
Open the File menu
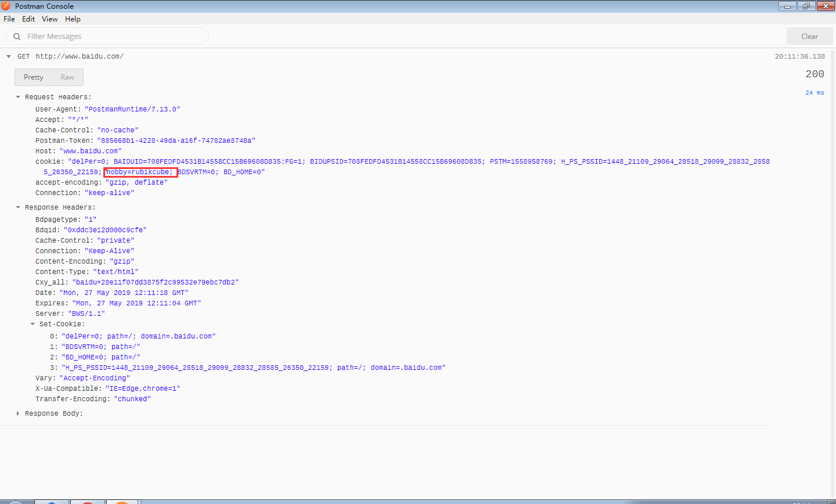[9, 19]
